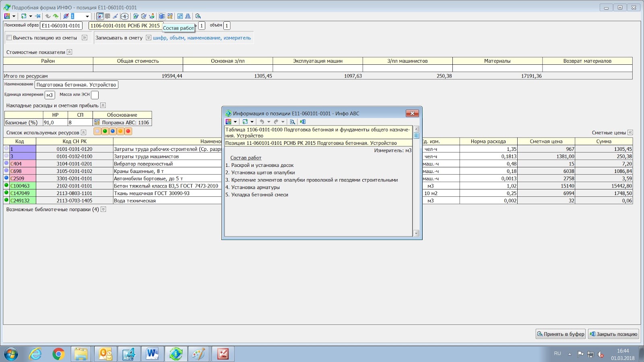Click the redo arrow in Инфо ABC toolbar

pos(276,122)
